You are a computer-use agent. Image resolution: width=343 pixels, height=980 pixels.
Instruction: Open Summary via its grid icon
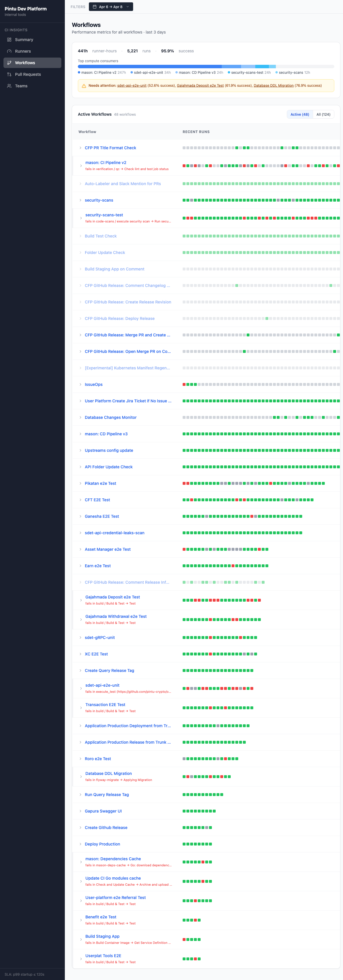[9, 40]
